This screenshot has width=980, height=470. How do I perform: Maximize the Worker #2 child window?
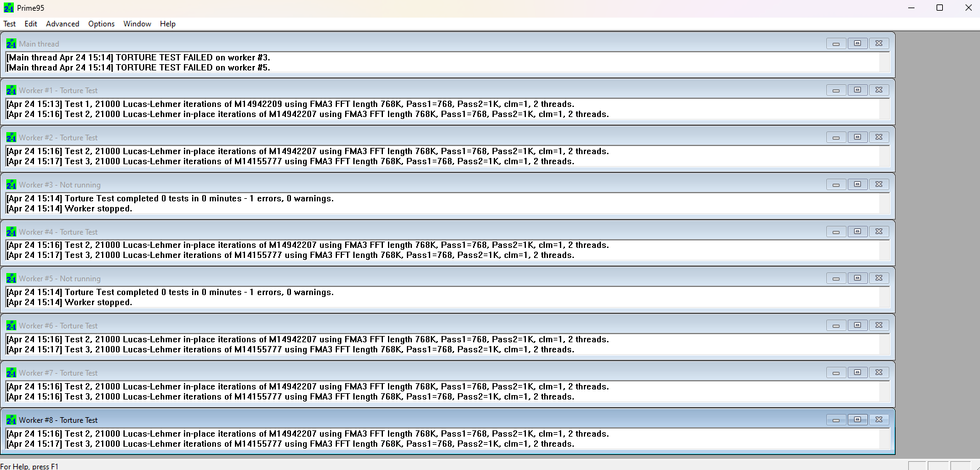(857, 137)
